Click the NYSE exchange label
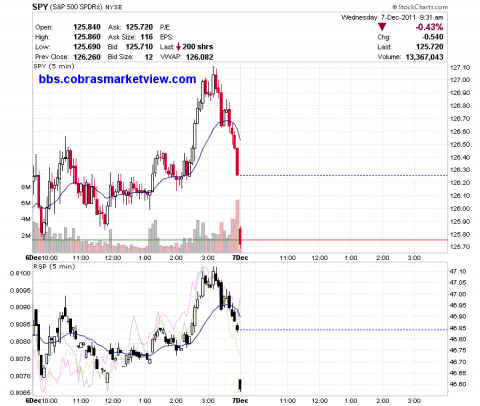This screenshot has height=406, width=480. pyautogui.click(x=114, y=7)
